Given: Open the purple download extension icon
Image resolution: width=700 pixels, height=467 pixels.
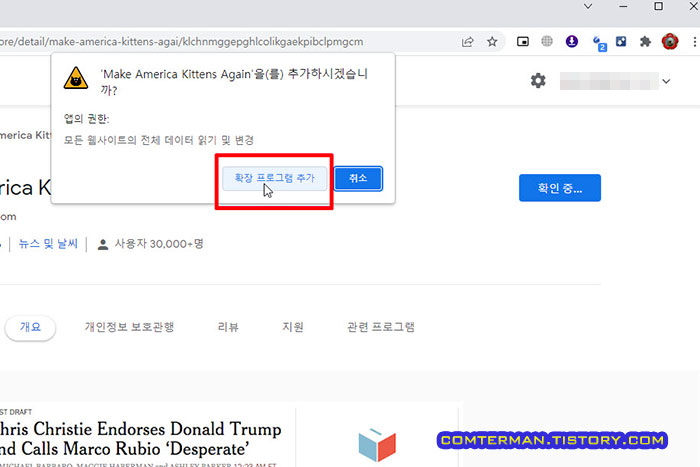Looking at the screenshot, I should click(x=571, y=42).
